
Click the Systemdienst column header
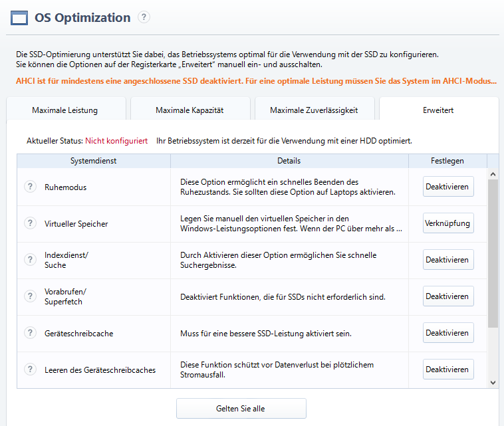pyautogui.click(x=93, y=161)
